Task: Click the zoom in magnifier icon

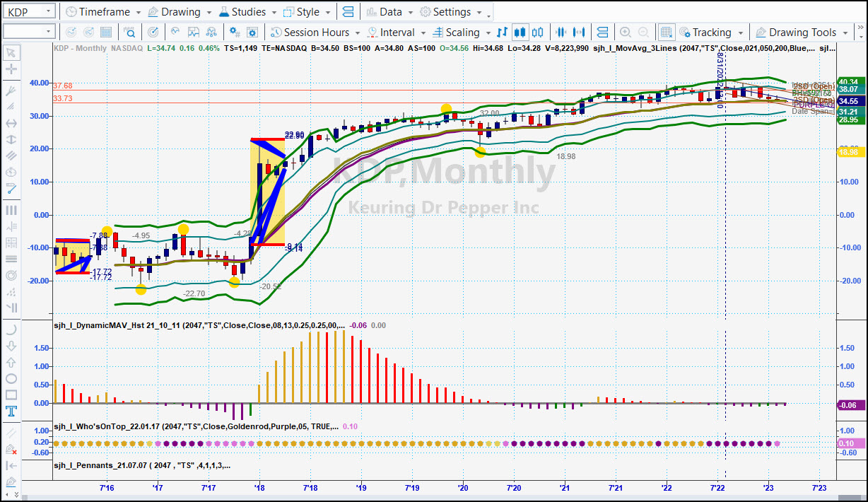Action: click(626, 32)
